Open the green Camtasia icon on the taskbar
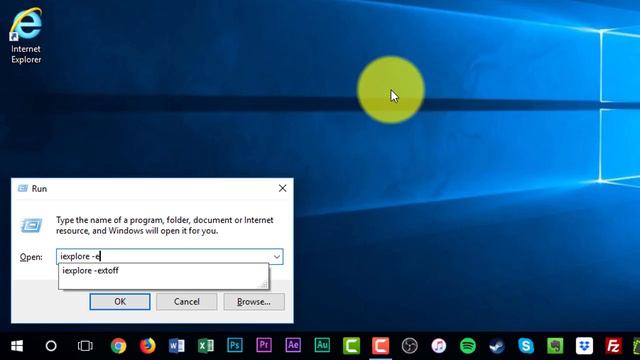This screenshot has height=360, width=640. [351, 346]
